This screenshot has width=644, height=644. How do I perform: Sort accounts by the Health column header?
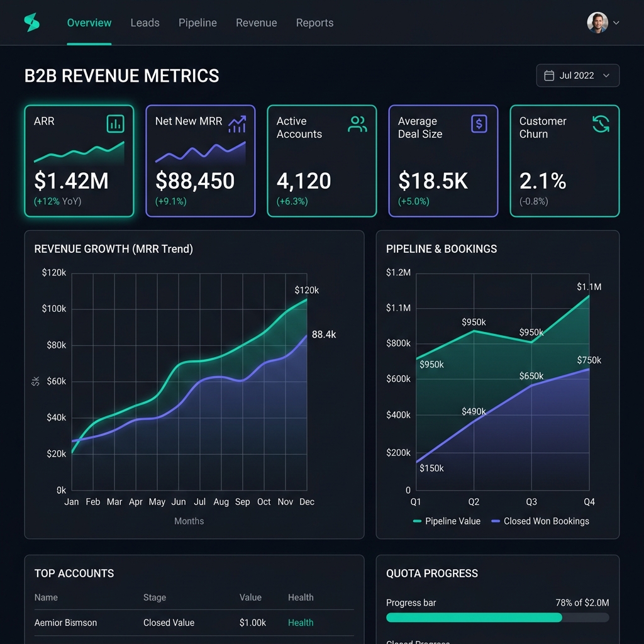(301, 597)
